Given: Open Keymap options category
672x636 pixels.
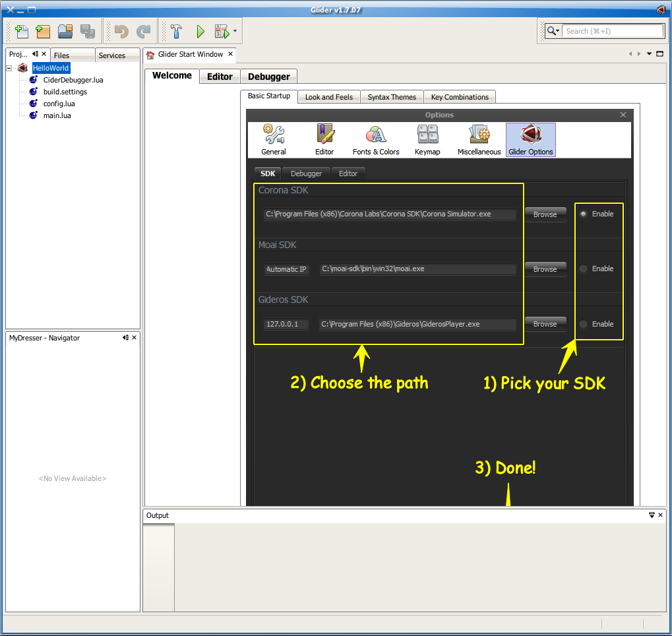Looking at the screenshot, I should point(427,140).
